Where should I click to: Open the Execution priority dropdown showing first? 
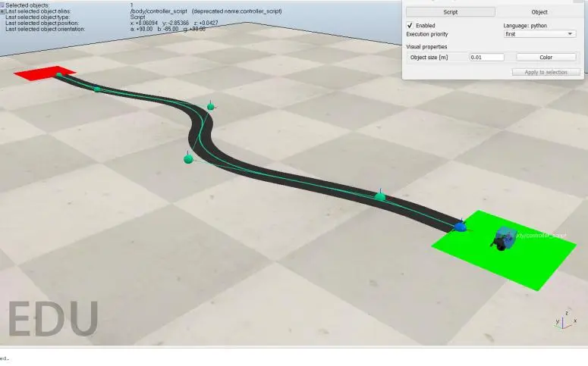pos(539,34)
